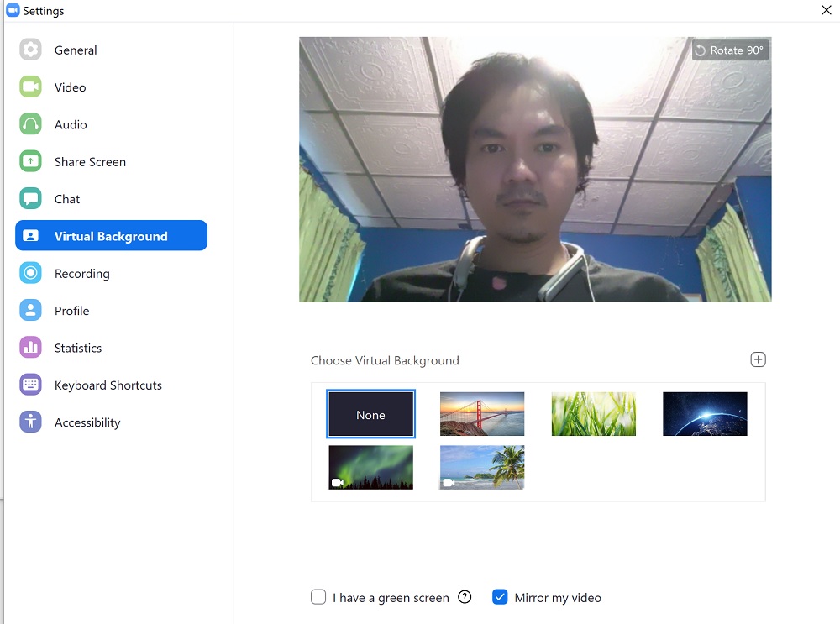Click the webcam video preview
The image size is (840, 624).
[535, 170]
